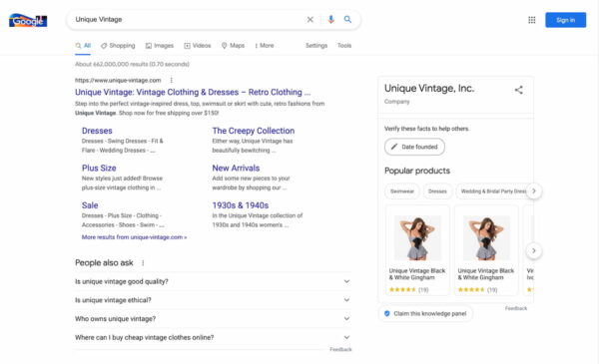Image resolution: width=599 pixels, height=364 pixels.
Task: Open the More search categories menu
Action: click(265, 46)
